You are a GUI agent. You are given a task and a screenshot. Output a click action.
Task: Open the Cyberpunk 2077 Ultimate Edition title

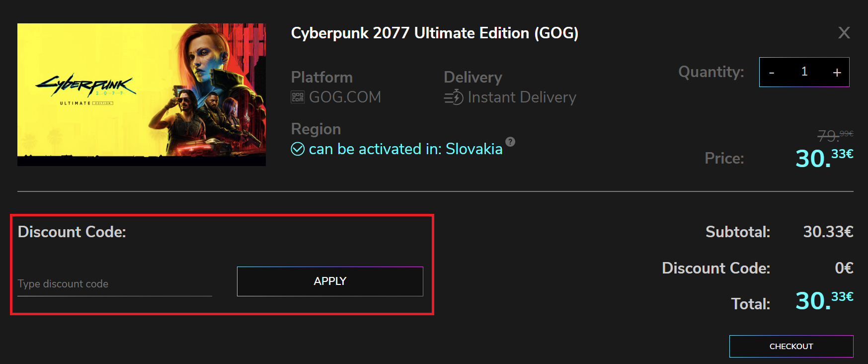click(435, 33)
